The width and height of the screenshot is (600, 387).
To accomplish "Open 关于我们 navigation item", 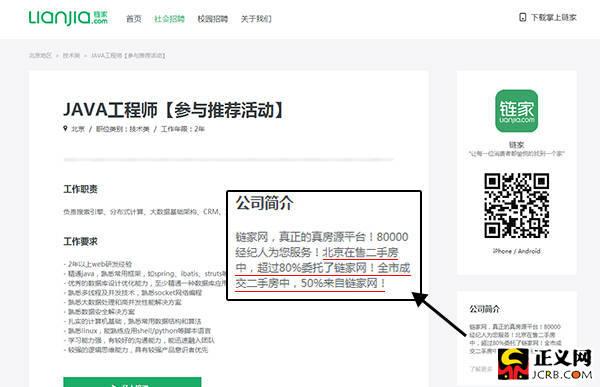I will tap(256, 19).
